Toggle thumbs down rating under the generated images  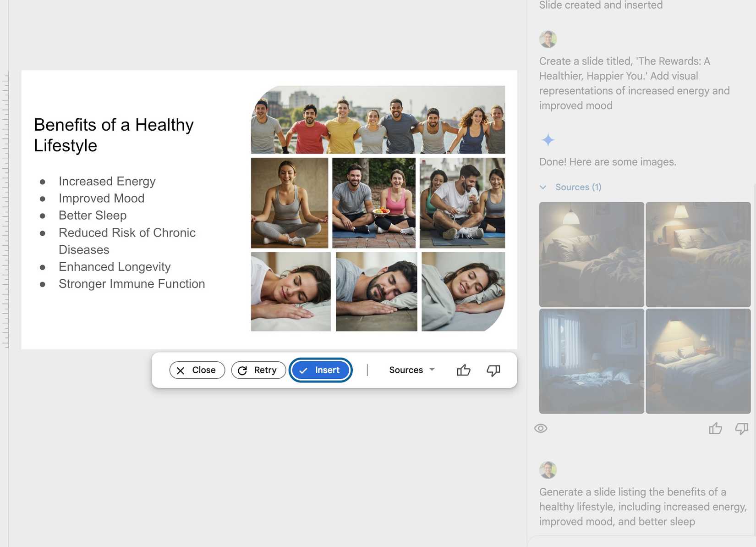coord(741,429)
